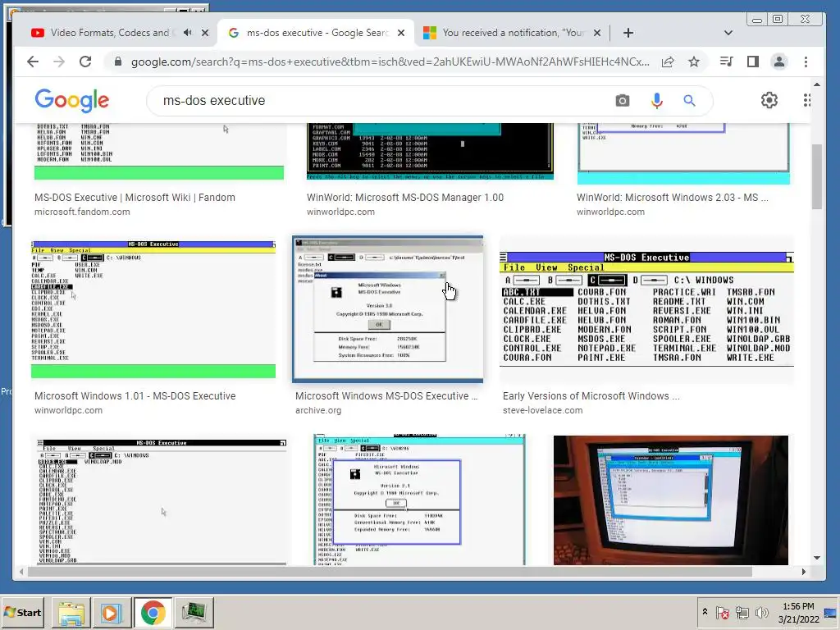Select the black-titlebar MS-DOS Executive thumbnail
This screenshot has width=840, height=630.
coord(162,500)
